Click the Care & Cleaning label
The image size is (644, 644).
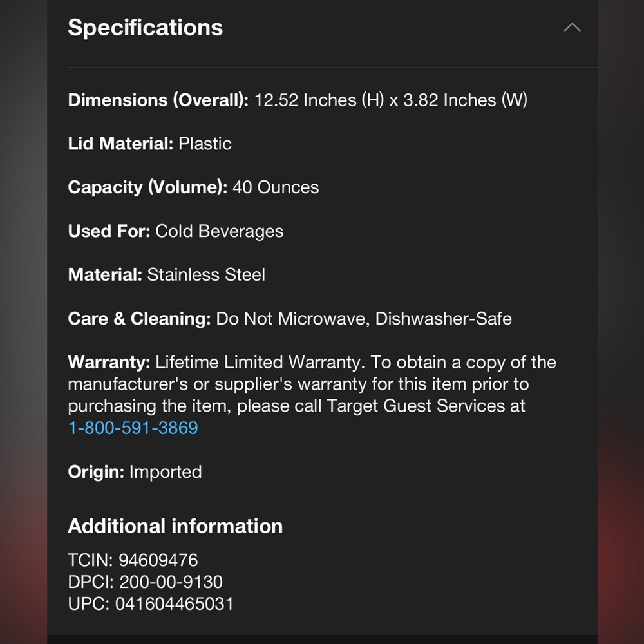139,319
